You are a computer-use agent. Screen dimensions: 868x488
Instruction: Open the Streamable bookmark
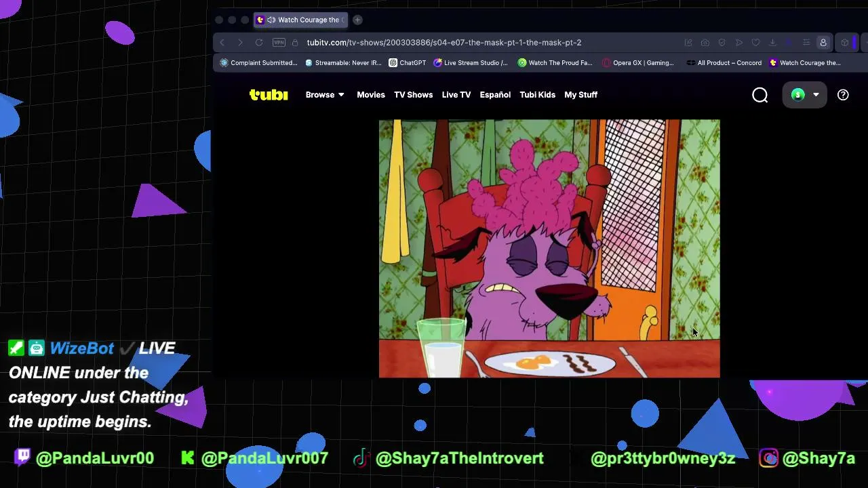[x=344, y=63]
